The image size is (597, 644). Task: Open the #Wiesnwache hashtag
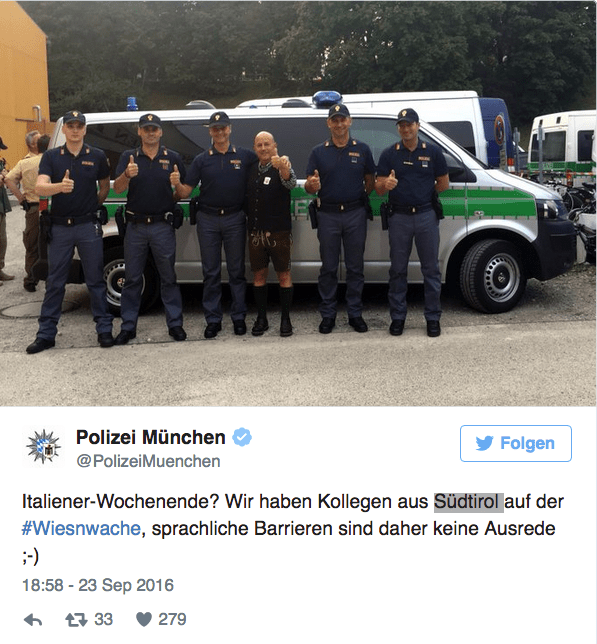(x=81, y=528)
